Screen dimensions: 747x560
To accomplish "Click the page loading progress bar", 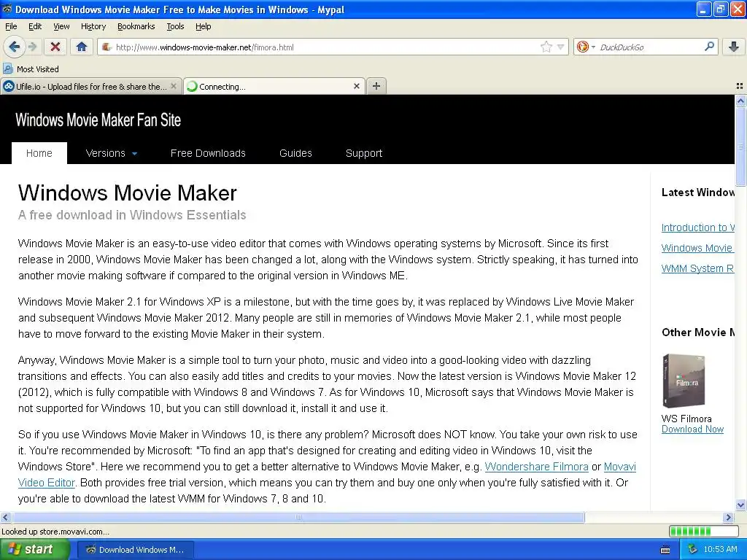I will [704, 531].
